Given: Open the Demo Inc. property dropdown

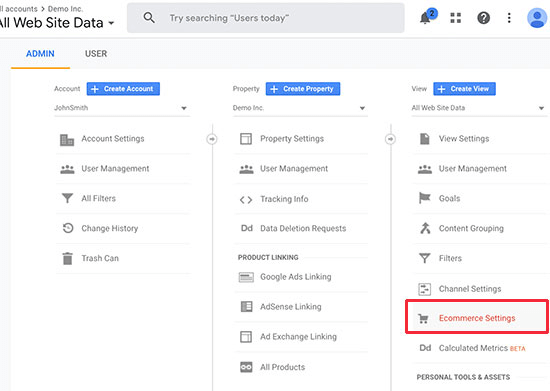Looking at the screenshot, I should coord(300,108).
